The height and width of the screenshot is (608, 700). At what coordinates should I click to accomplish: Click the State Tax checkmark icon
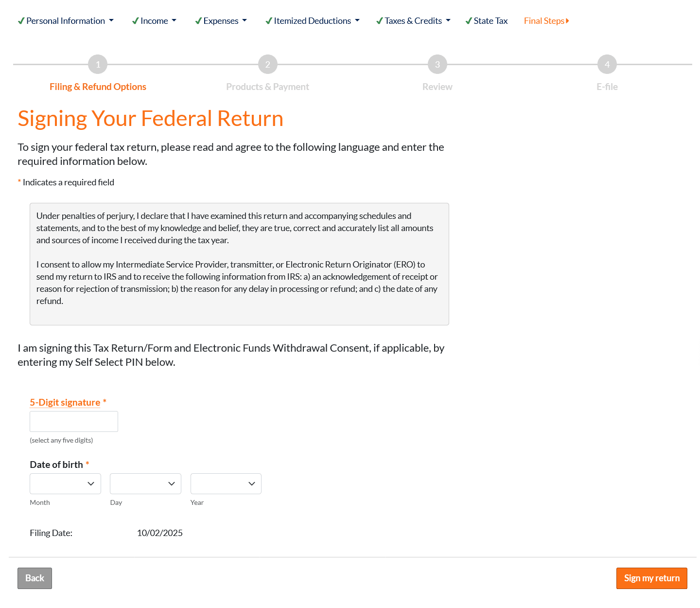(469, 21)
